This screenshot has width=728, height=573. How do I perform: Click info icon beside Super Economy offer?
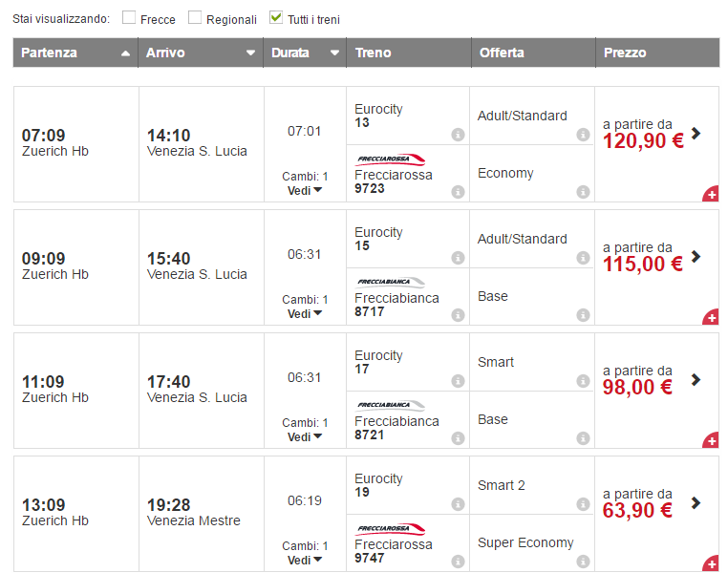[583, 562]
